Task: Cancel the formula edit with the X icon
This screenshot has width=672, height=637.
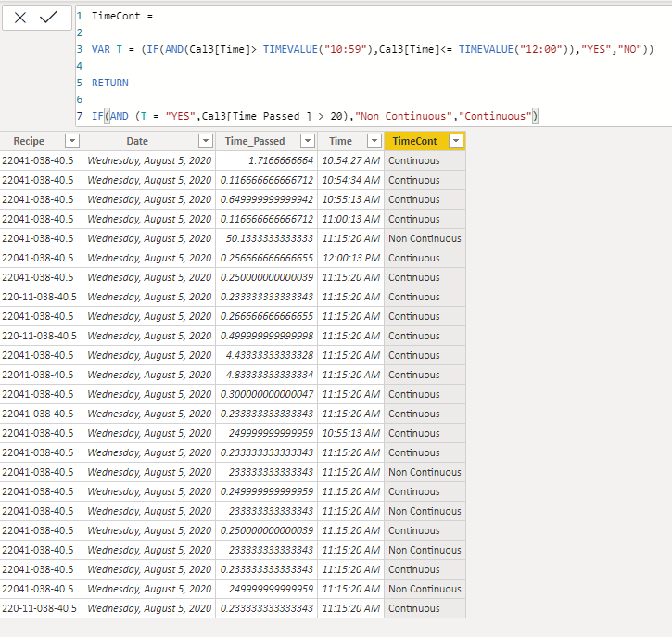Action: coord(20,18)
